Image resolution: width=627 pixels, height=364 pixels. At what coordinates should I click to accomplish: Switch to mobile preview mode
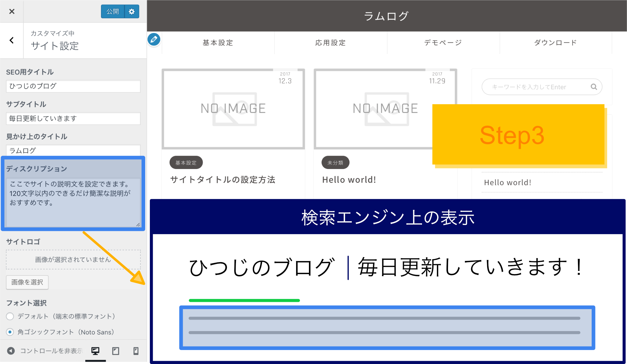point(136,350)
